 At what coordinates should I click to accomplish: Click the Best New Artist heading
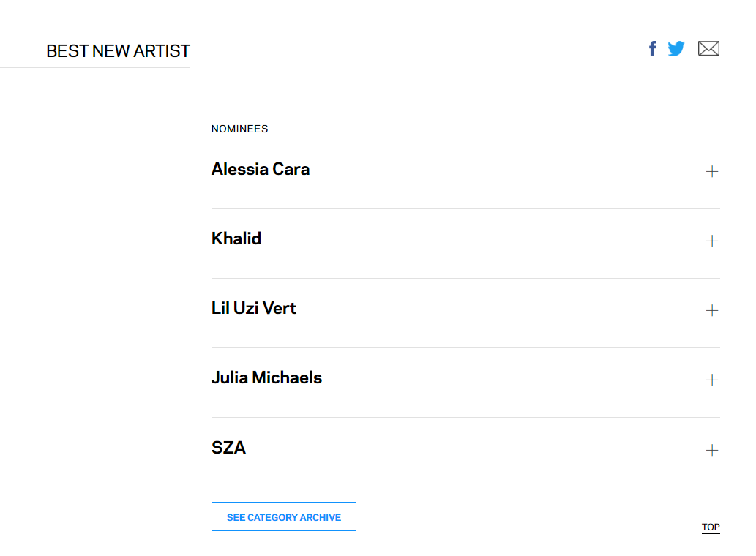click(x=118, y=51)
